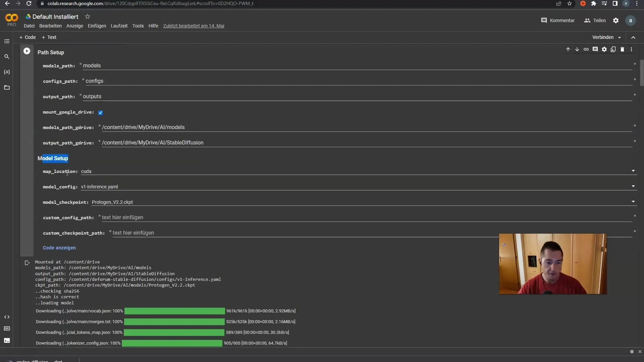Open browser extensions puzzle icon

(594, 3)
